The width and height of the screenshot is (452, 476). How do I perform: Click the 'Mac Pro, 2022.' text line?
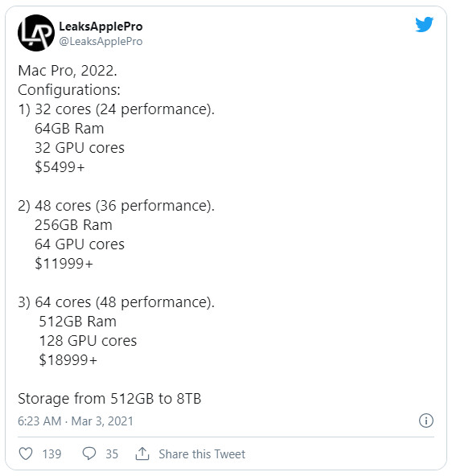68,71
